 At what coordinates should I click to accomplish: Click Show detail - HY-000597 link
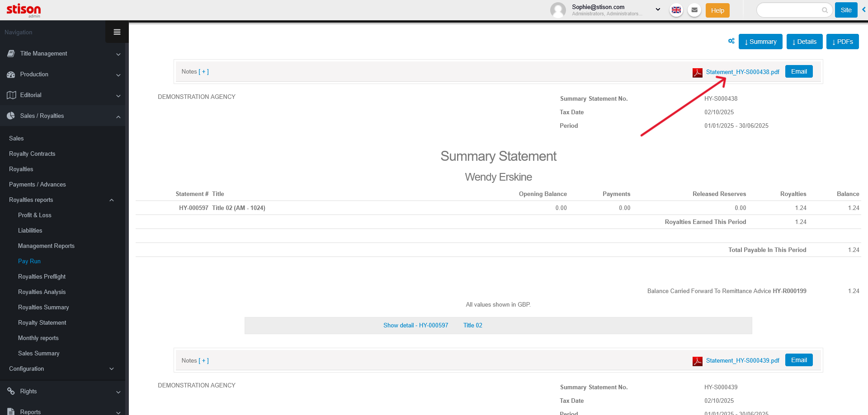click(x=415, y=326)
